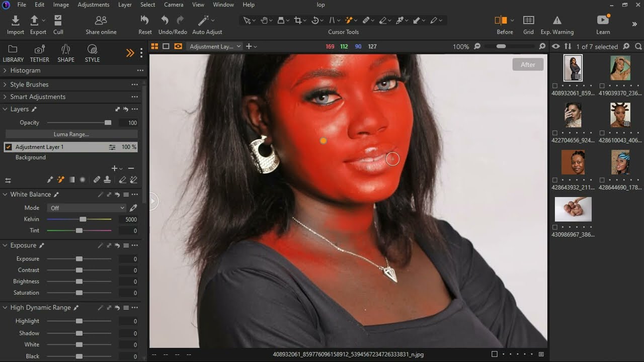Screen dimensions: 644x362
Task: Click the Undo arrow icon
Action: pyautogui.click(x=165, y=20)
